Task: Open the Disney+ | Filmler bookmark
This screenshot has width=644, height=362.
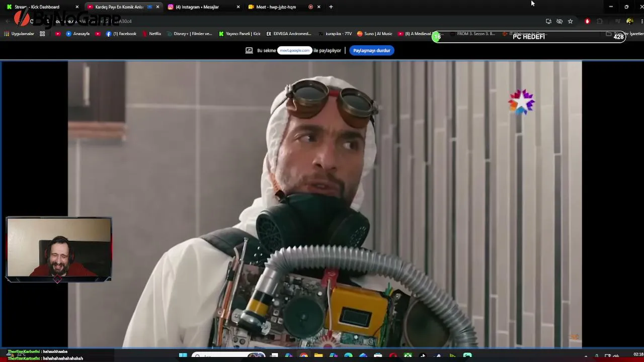Action: tap(190, 34)
